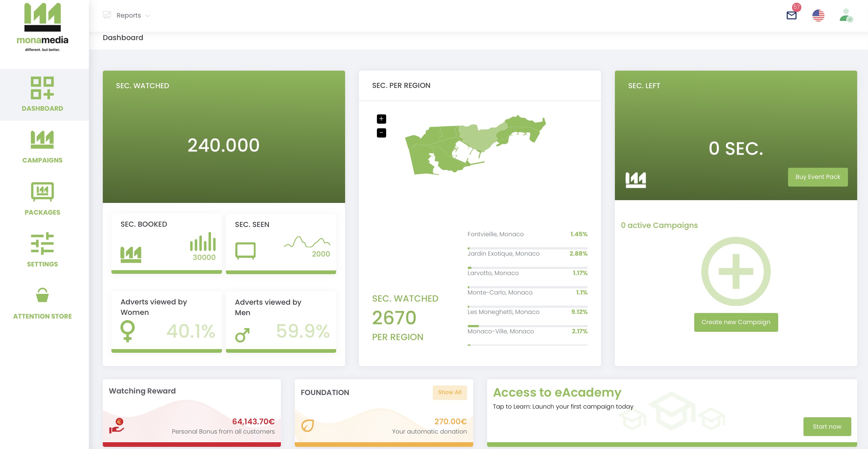Click the 30000 booked value

click(x=204, y=257)
